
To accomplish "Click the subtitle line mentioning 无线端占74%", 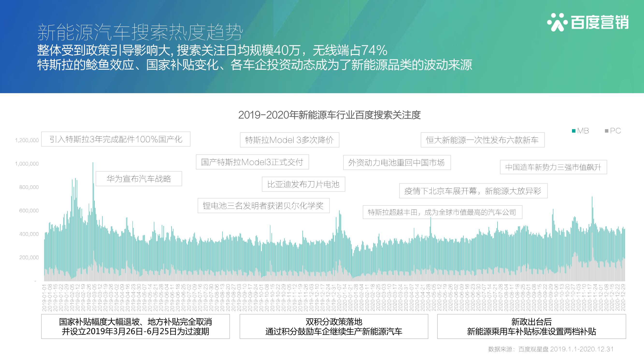I will pos(212,50).
